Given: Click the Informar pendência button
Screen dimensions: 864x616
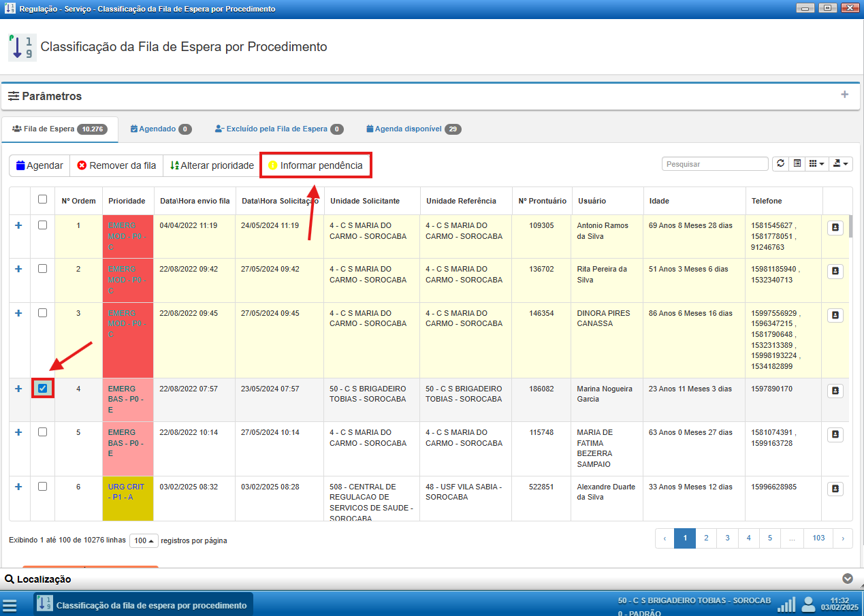Looking at the screenshot, I should pos(315,165).
